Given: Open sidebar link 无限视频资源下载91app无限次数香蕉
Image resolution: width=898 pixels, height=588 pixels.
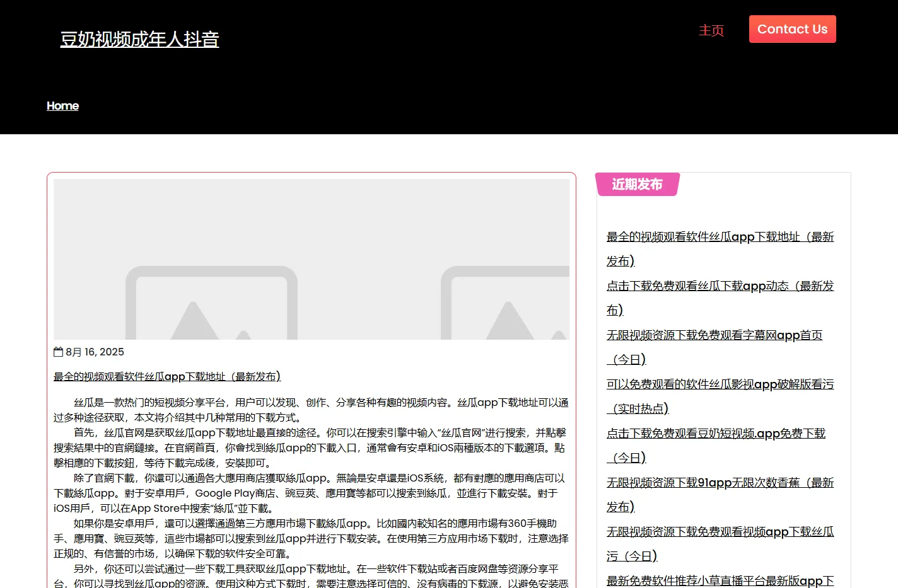Looking at the screenshot, I should click(x=720, y=495).
